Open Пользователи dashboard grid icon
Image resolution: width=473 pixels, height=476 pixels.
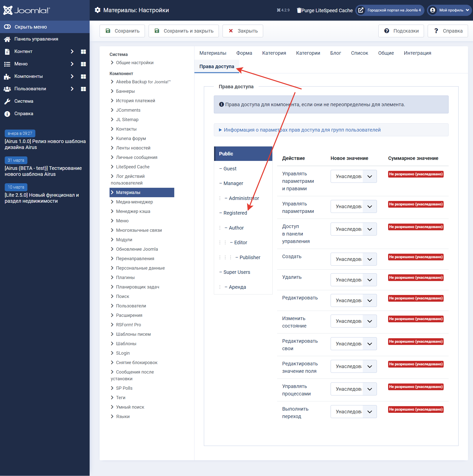(83, 89)
